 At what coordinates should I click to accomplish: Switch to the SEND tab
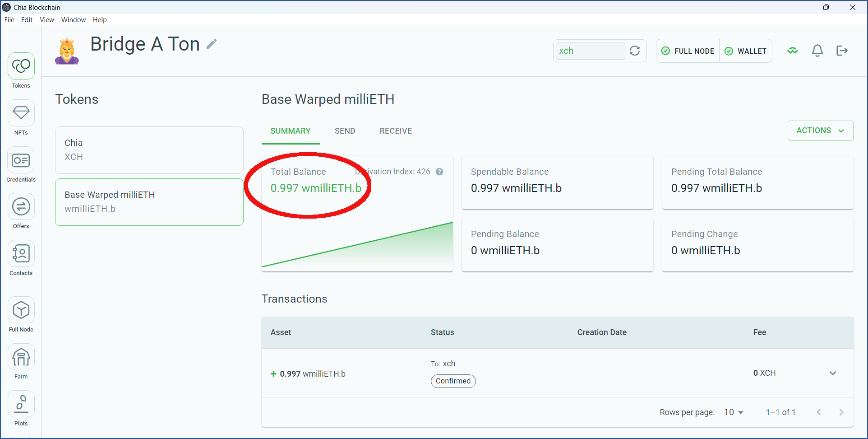click(x=345, y=131)
